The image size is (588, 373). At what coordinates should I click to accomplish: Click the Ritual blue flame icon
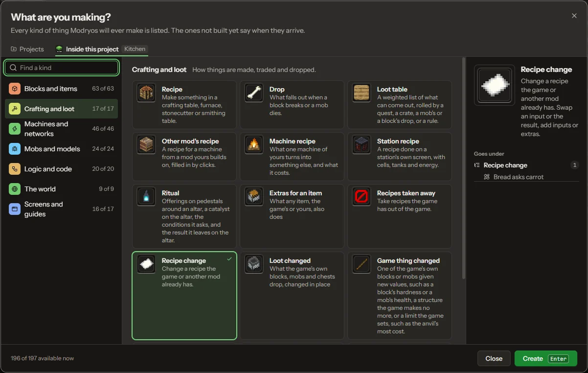coord(146,197)
